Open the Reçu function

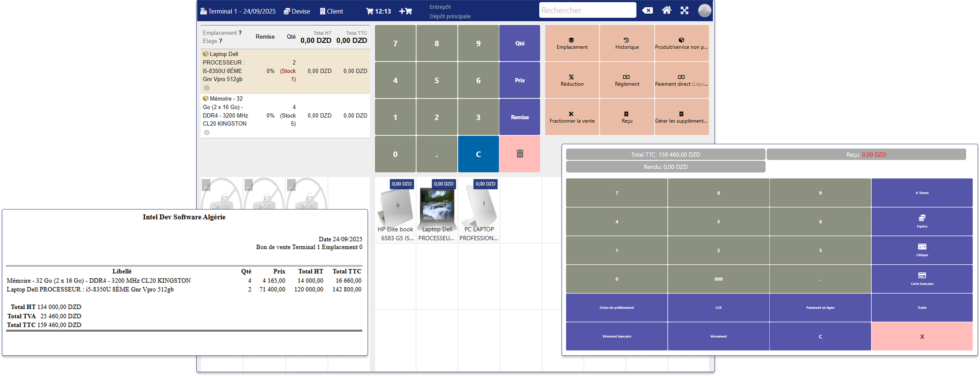(x=627, y=117)
